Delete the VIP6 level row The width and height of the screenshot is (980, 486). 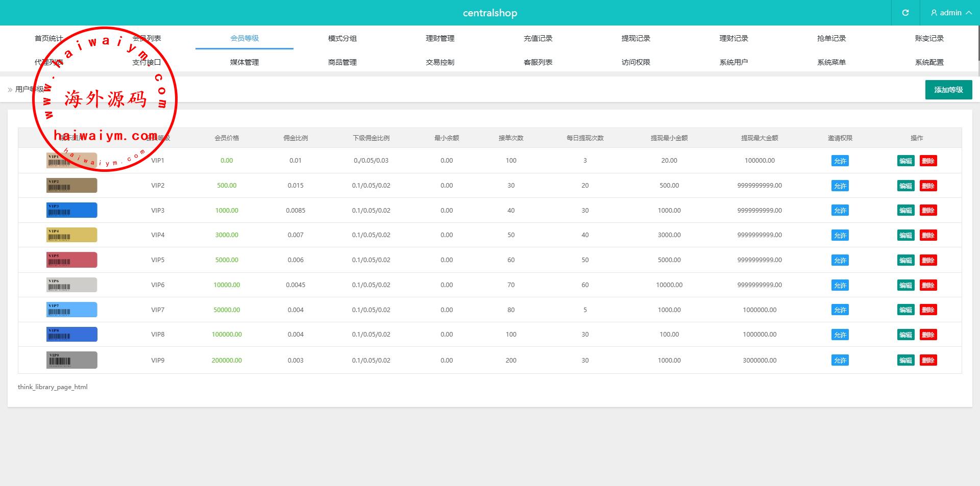(x=928, y=286)
